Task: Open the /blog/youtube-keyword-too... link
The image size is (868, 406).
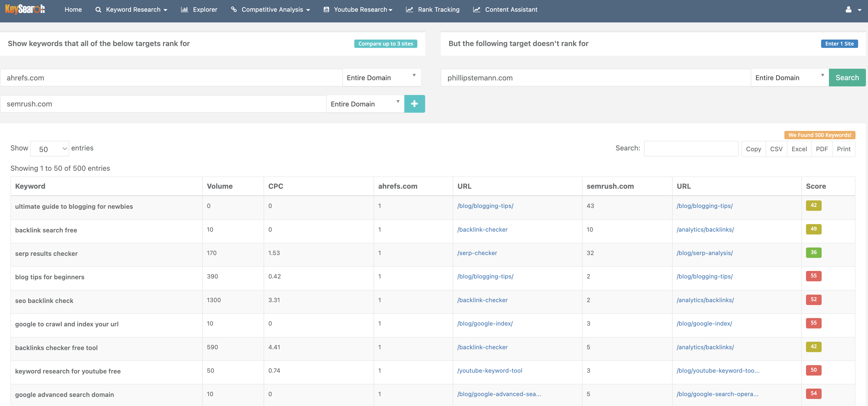Action: coord(718,370)
